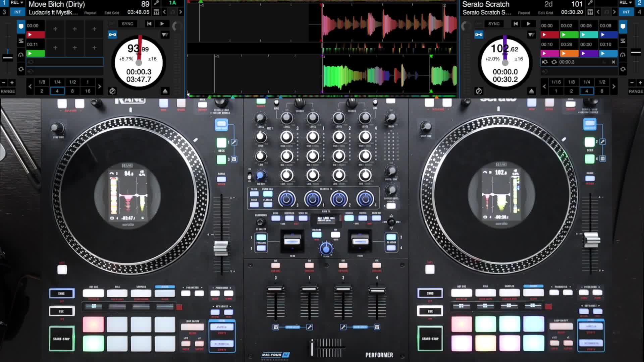Toggle INT mode on the right deck
644x362 pixels.
(x=626, y=12)
